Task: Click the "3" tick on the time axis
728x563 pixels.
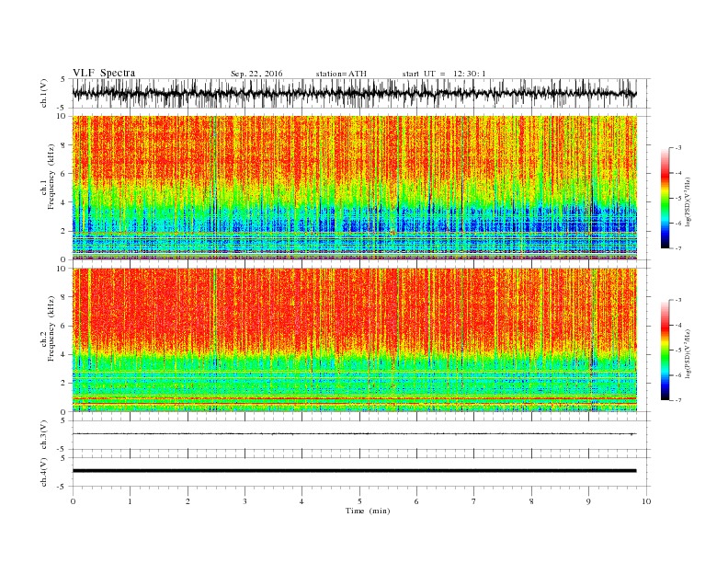Action: [x=245, y=501]
